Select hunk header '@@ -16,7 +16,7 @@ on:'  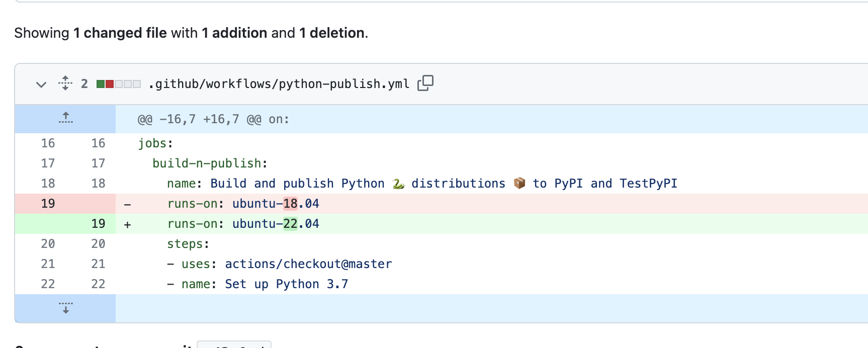click(214, 119)
